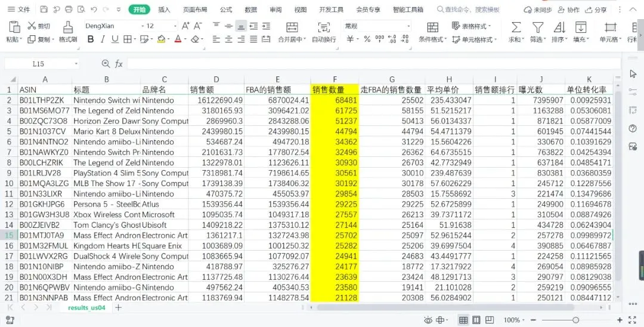Apply the red font color A
The width and height of the screenshot is (644, 327).
coord(178,39)
